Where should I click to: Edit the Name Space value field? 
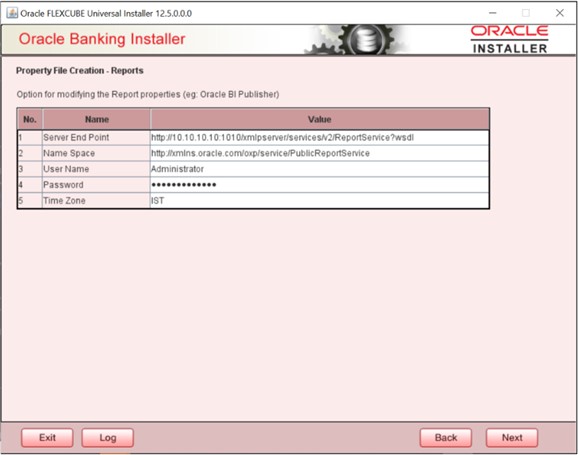[x=320, y=153]
